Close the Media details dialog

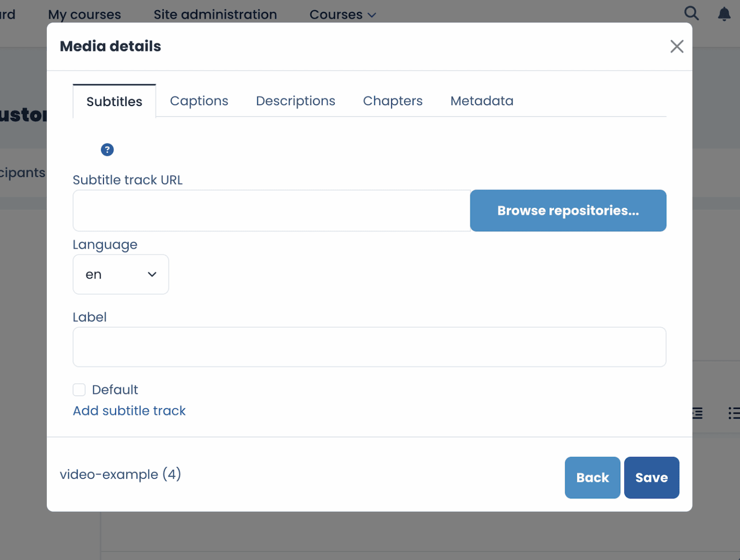676,46
